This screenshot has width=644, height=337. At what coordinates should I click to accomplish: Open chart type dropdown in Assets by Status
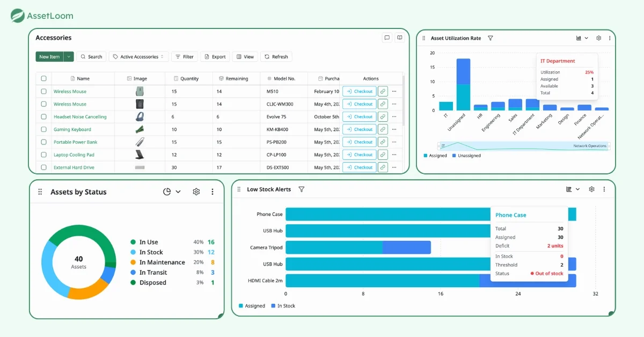(172, 192)
